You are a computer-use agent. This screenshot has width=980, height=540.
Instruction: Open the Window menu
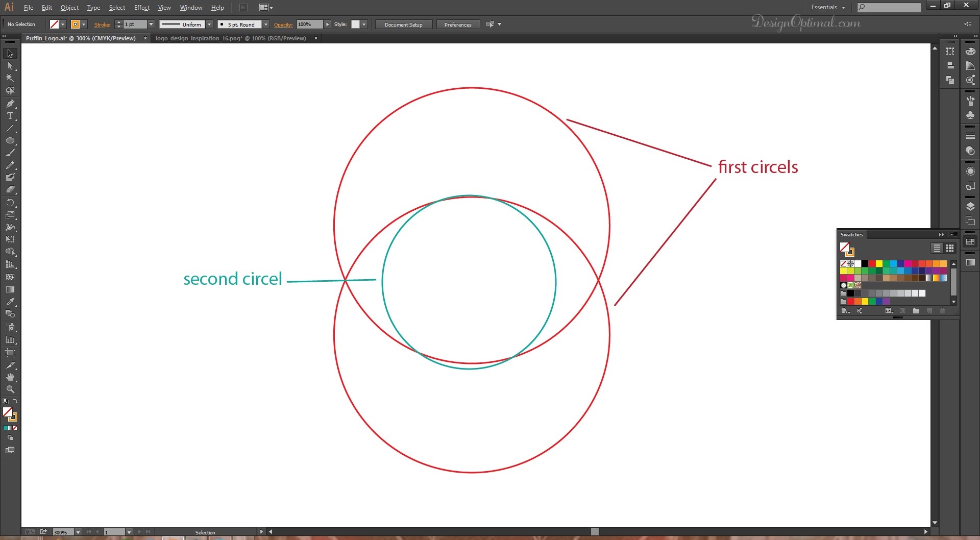191,8
